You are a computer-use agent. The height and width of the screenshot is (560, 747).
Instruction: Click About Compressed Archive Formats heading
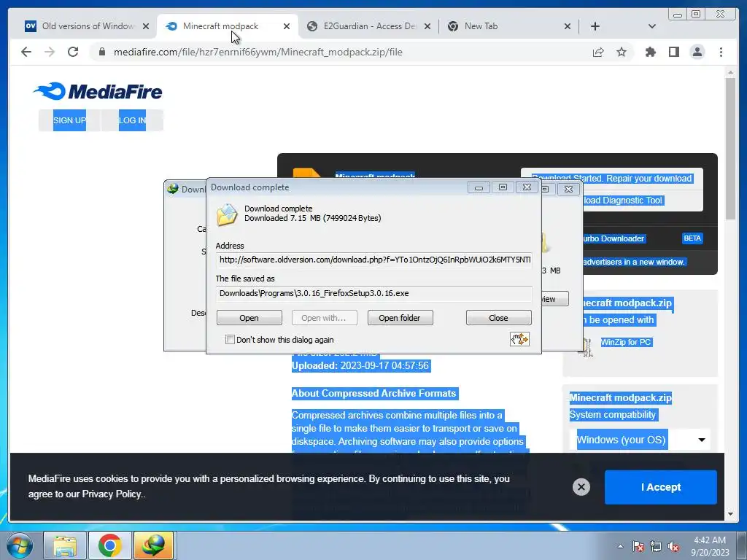coord(374,393)
